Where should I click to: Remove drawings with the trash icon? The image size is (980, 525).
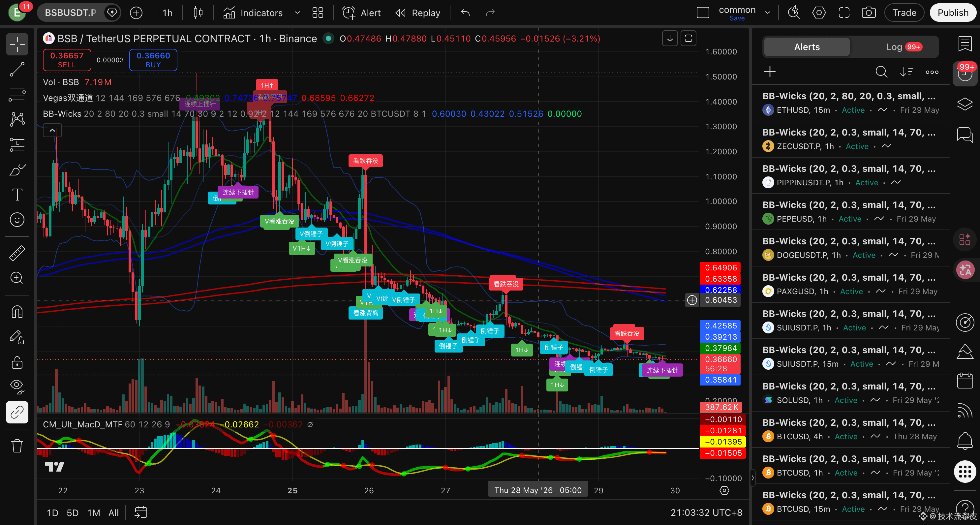click(17, 446)
